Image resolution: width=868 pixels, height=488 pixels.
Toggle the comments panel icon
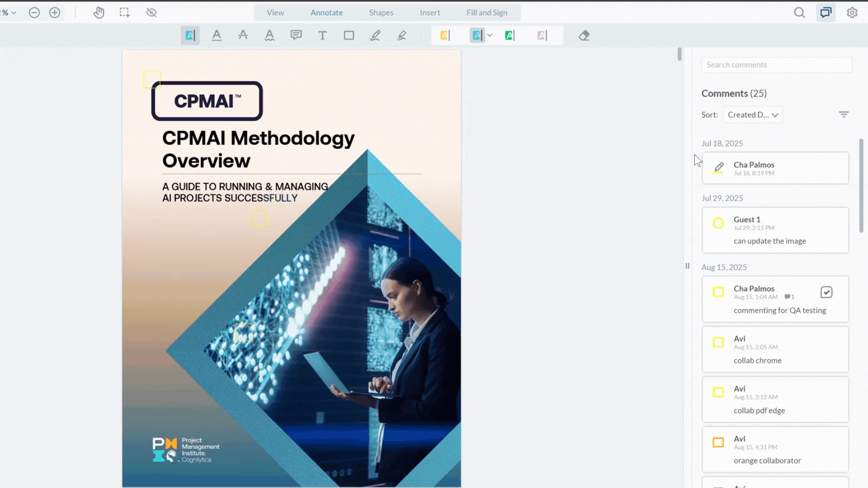[826, 13]
